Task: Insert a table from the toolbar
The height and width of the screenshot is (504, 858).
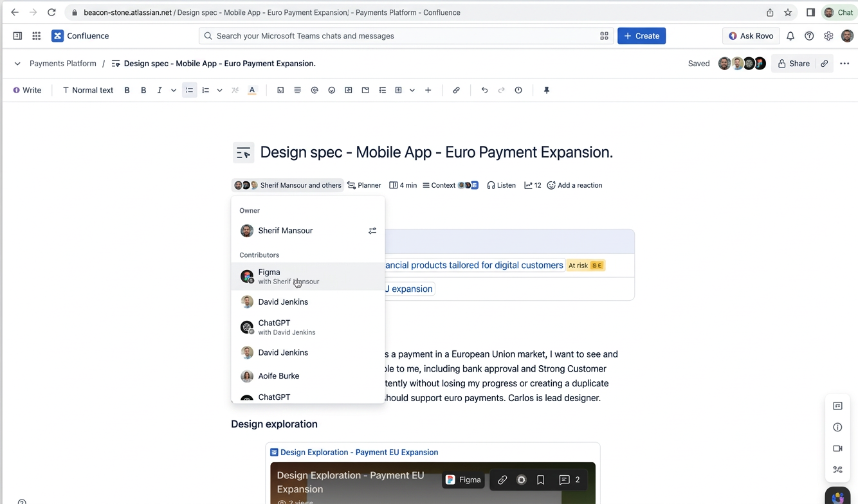Action: [x=399, y=91]
